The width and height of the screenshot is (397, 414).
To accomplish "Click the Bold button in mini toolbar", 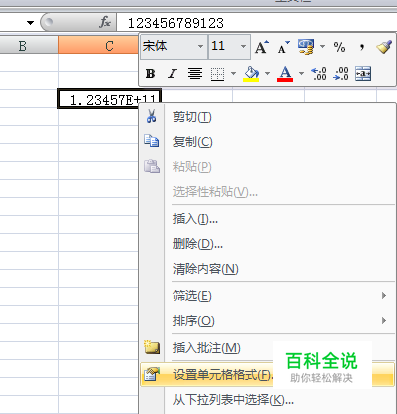I will click(150, 73).
